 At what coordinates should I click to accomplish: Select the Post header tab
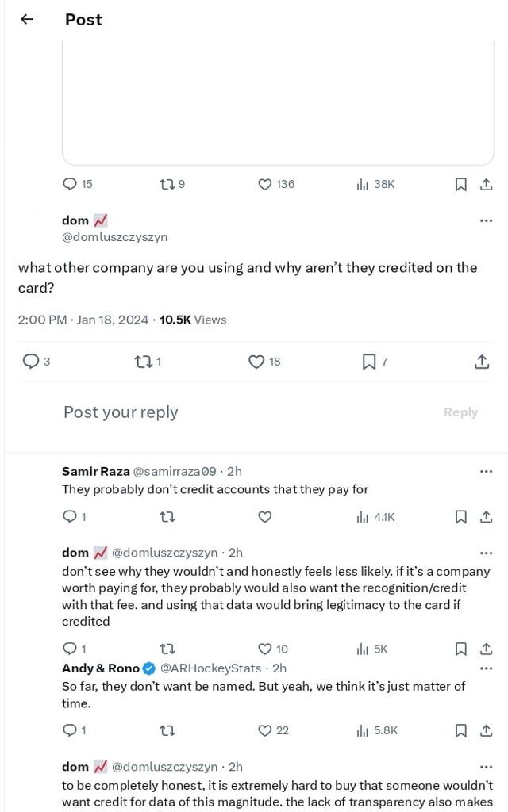click(x=83, y=20)
